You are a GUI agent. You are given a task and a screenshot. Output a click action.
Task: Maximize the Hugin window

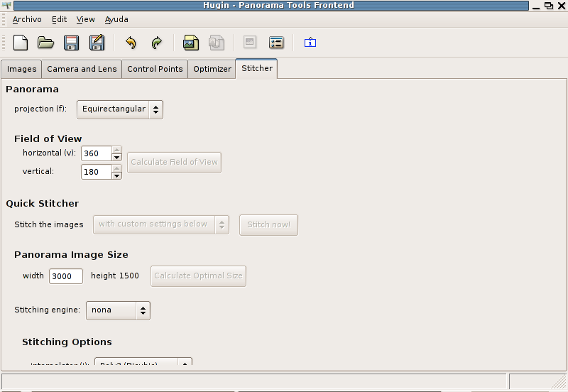(x=549, y=6)
